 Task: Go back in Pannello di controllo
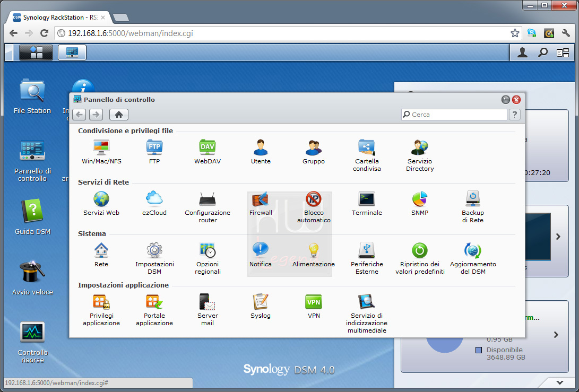[x=80, y=115]
